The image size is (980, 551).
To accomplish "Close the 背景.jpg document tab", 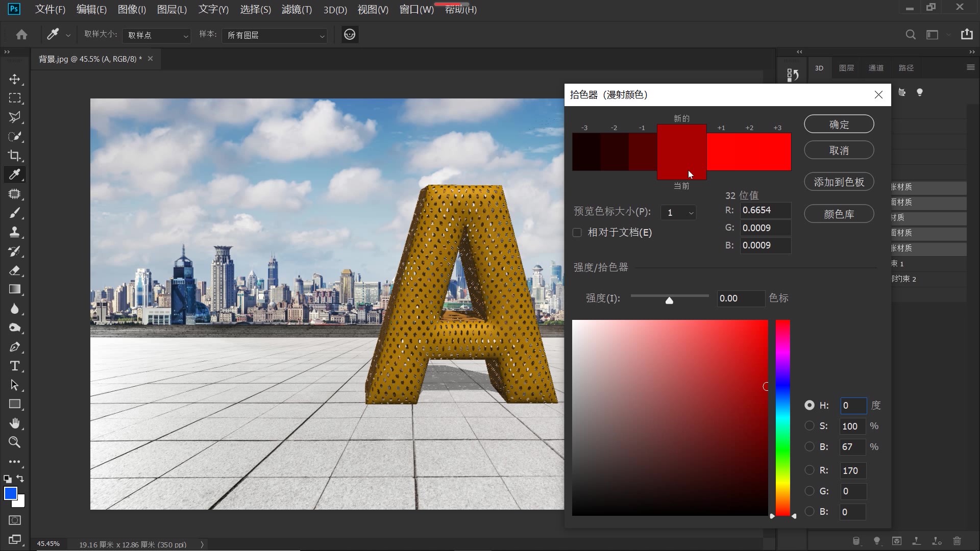I will pos(150,59).
